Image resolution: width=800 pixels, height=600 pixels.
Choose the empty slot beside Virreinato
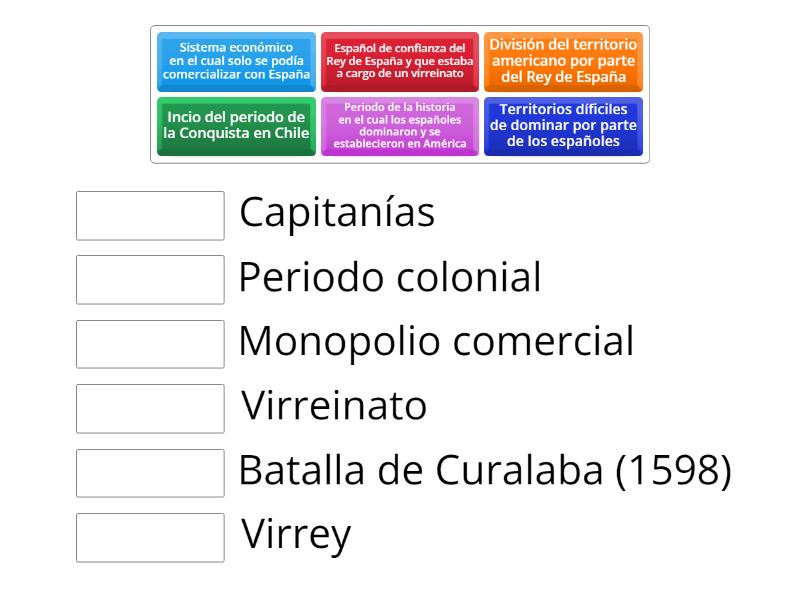click(x=150, y=408)
